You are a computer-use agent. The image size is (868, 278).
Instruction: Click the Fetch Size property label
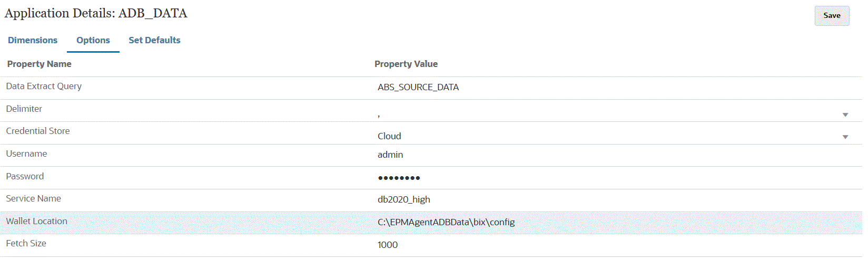(x=26, y=243)
